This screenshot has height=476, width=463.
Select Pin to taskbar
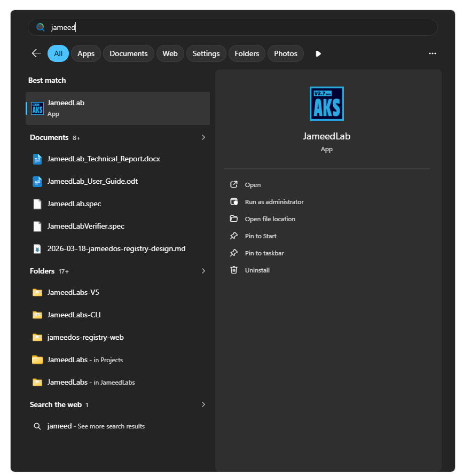264,253
